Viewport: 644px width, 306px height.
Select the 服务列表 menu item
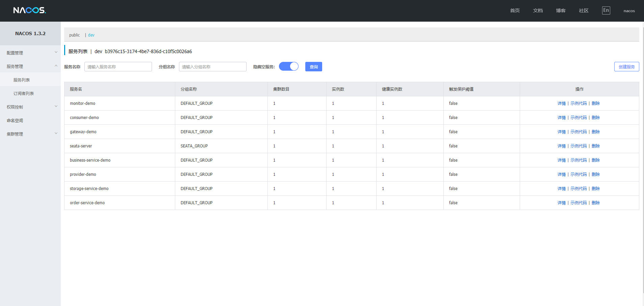(22, 80)
